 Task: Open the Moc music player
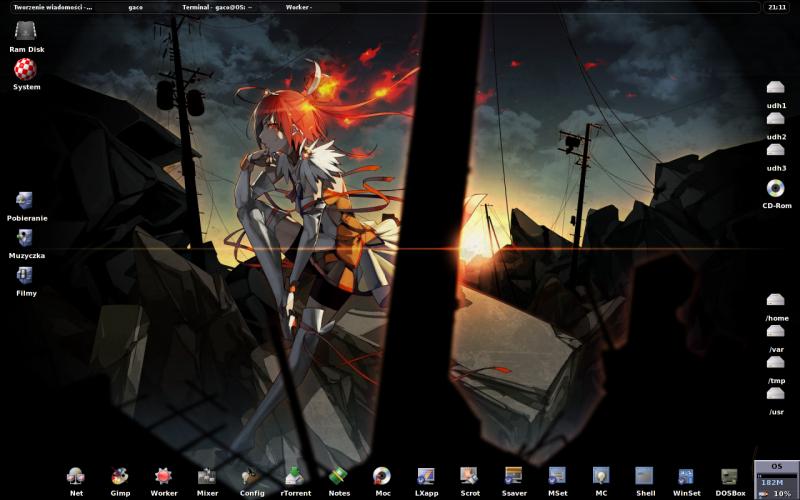point(382,476)
